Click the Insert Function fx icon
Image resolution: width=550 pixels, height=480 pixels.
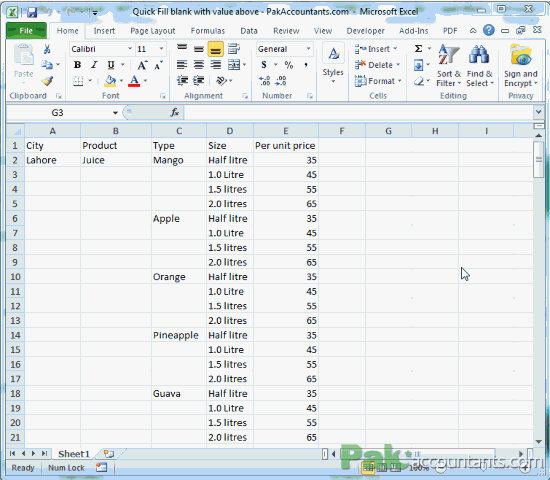pyautogui.click(x=174, y=113)
